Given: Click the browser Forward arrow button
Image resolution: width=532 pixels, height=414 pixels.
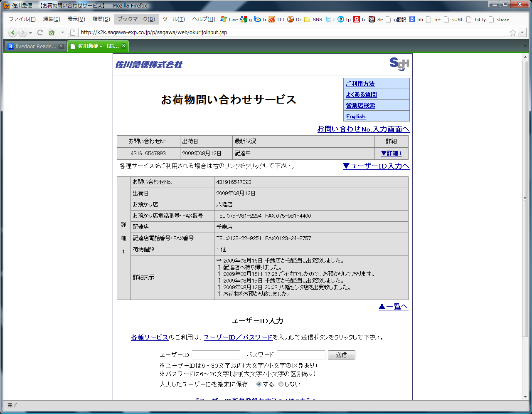Looking at the screenshot, I should 23,32.
